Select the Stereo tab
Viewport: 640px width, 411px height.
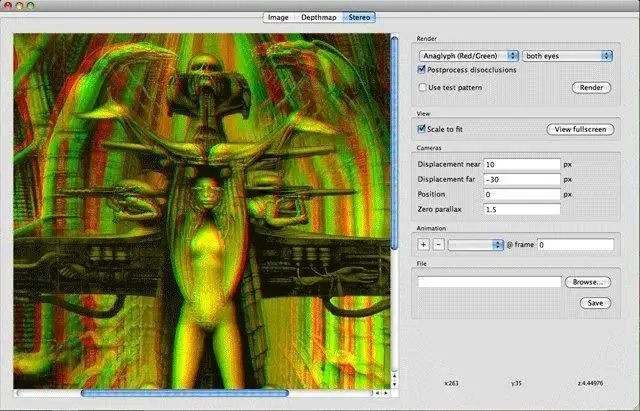click(x=359, y=18)
